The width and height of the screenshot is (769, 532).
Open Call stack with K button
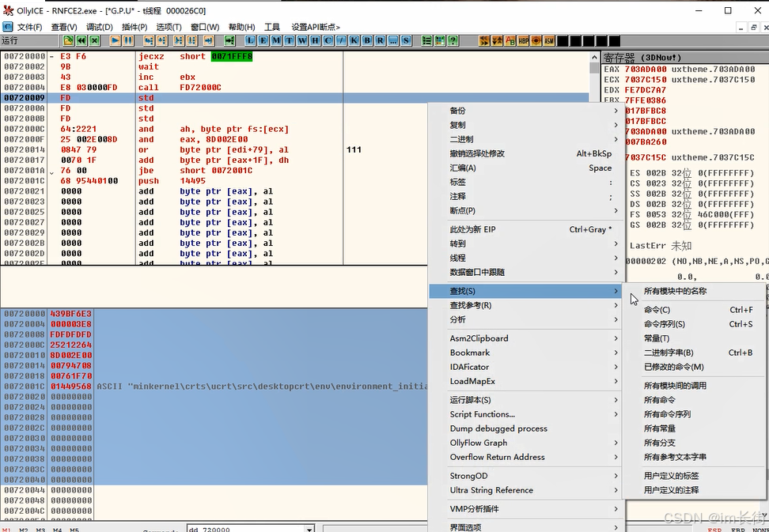tap(354, 40)
